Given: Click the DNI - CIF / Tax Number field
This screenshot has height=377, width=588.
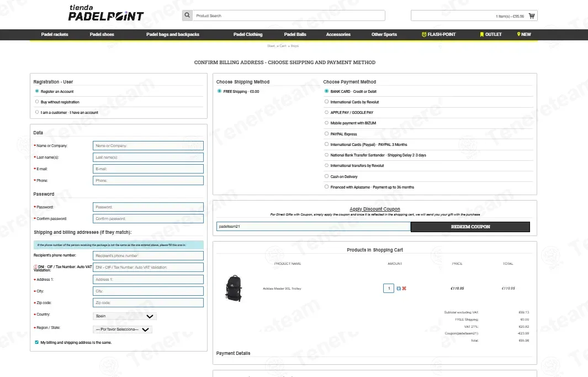Looking at the screenshot, I should point(148,268).
